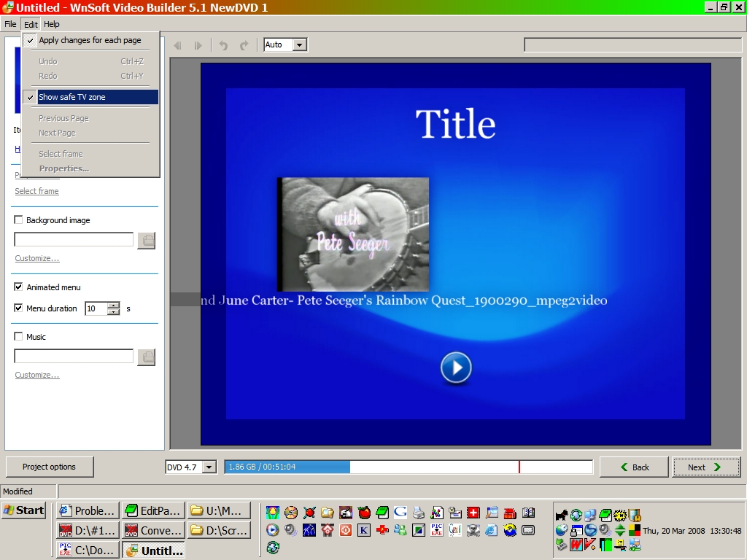Click the red 'W' system tray icon

(576, 544)
